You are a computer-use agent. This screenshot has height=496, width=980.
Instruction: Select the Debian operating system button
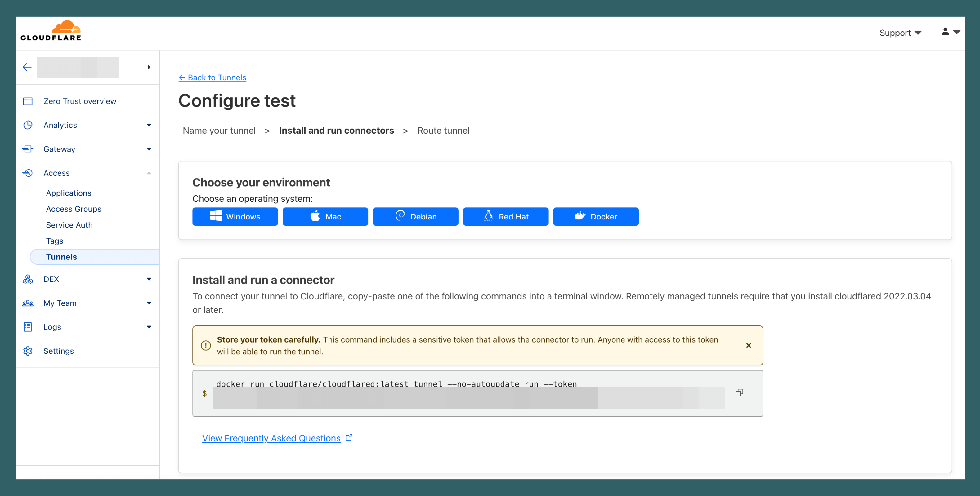(415, 217)
